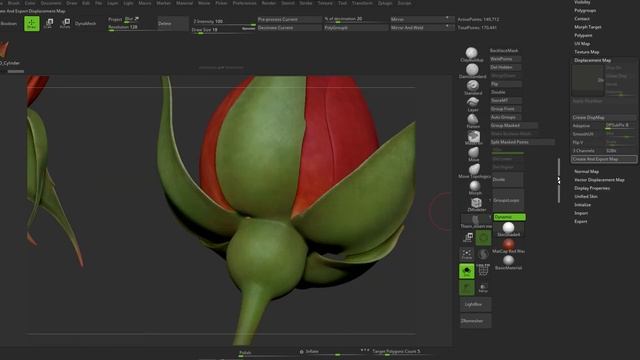The height and width of the screenshot is (360, 640).
Task: Expand the Vector Displacement Map section
Action: click(x=599, y=180)
